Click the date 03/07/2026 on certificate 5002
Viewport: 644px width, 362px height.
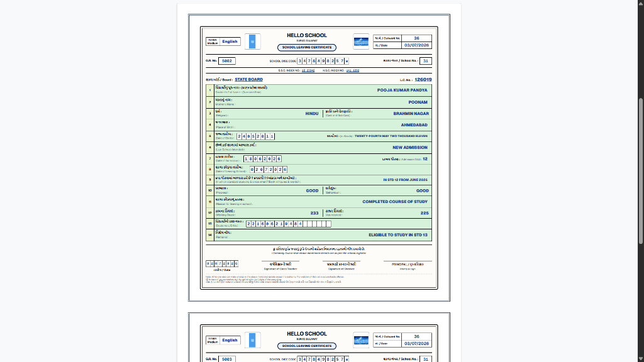pyautogui.click(x=416, y=45)
